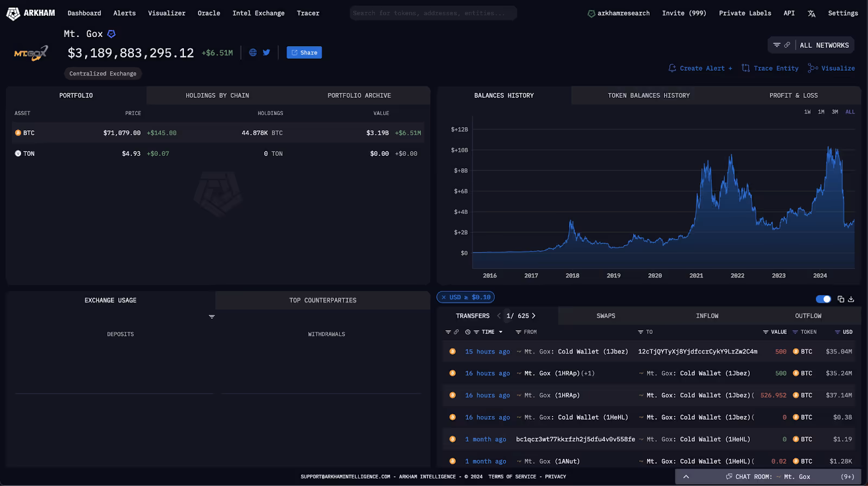Viewport: 868px width, 486px height.
Task: Open the Dashboard menu item
Action: (84, 13)
